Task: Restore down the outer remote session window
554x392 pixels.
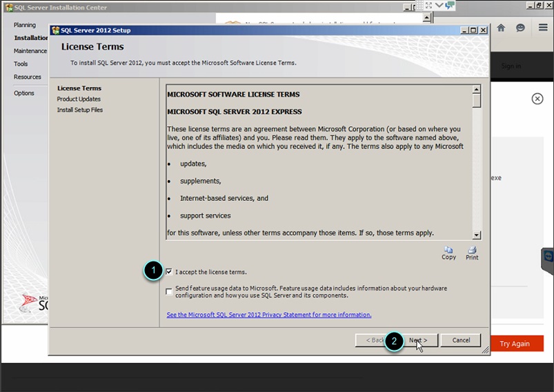Action: [x=539, y=6]
